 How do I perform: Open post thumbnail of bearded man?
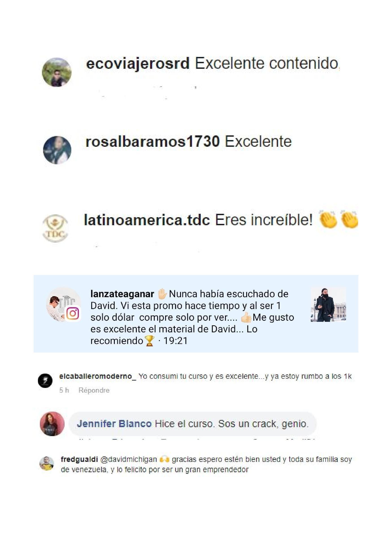(328, 304)
